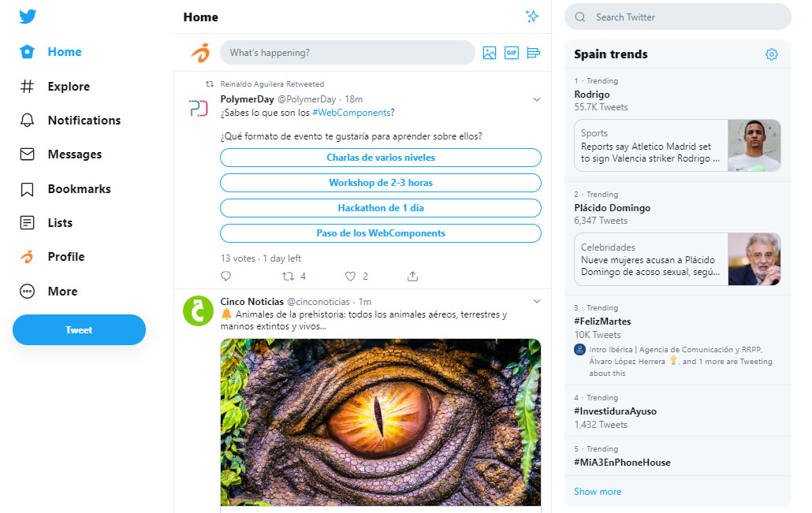Click the Search Twitter input field
Image resolution: width=812 pixels, height=513 pixels.
[677, 17]
